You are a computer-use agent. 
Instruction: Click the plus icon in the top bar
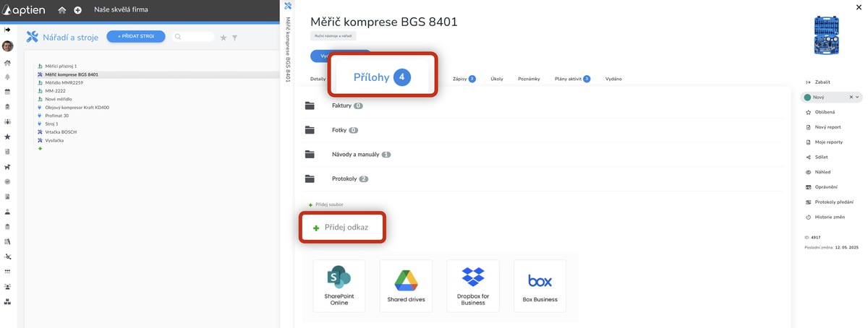click(77, 11)
